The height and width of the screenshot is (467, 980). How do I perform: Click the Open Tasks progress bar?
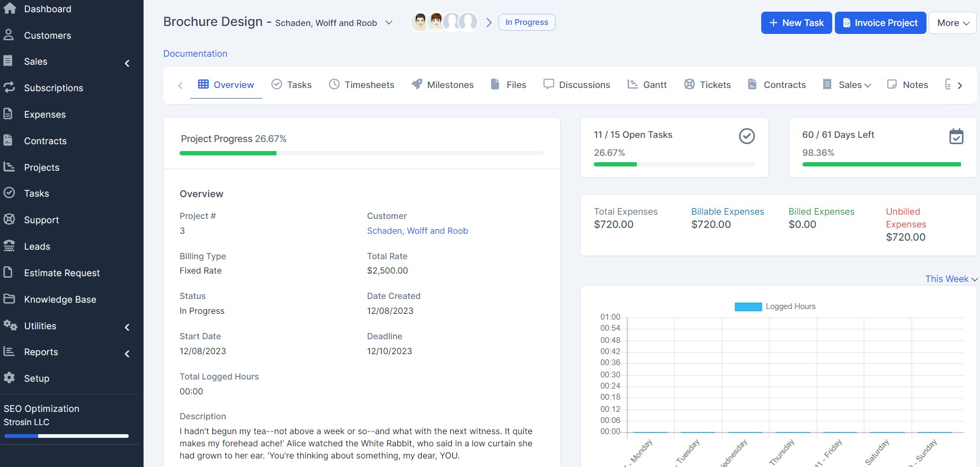pos(674,164)
